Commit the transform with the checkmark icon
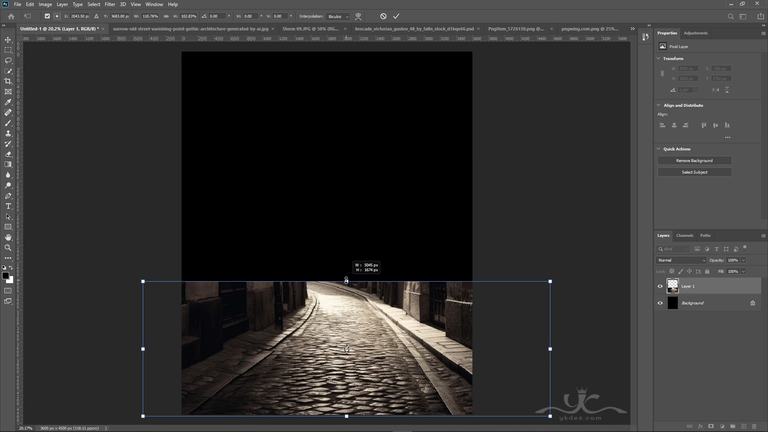Screen dimensions: 768x432 396,16
